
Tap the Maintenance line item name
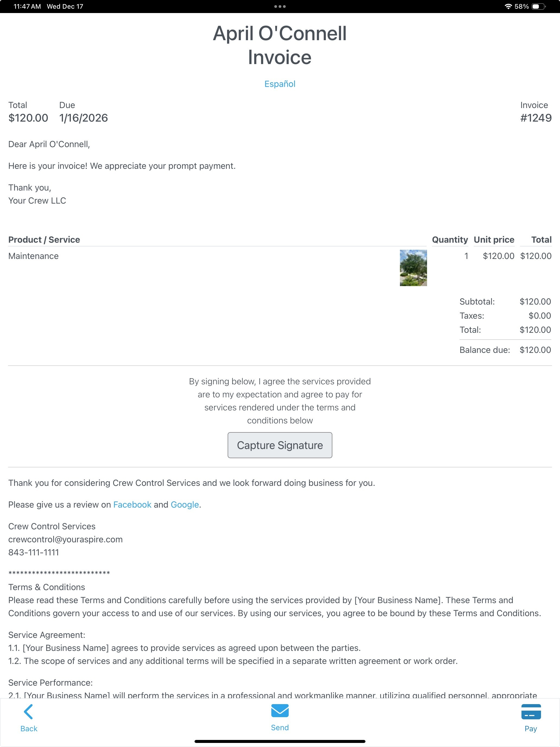coord(33,256)
